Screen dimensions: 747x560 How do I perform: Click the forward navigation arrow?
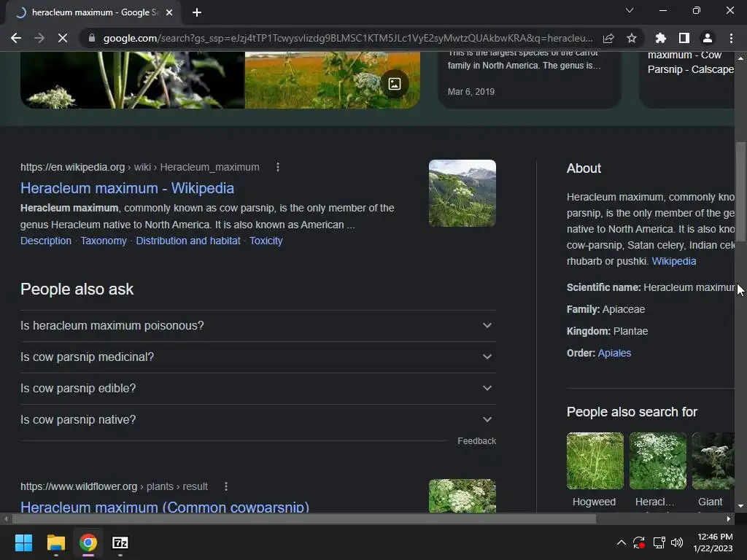point(39,38)
